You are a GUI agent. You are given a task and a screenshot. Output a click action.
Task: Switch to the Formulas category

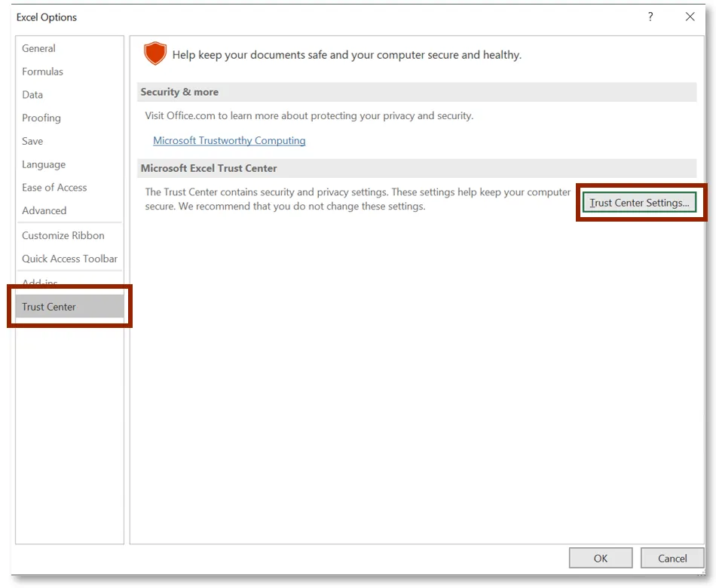click(x=42, y=72)
